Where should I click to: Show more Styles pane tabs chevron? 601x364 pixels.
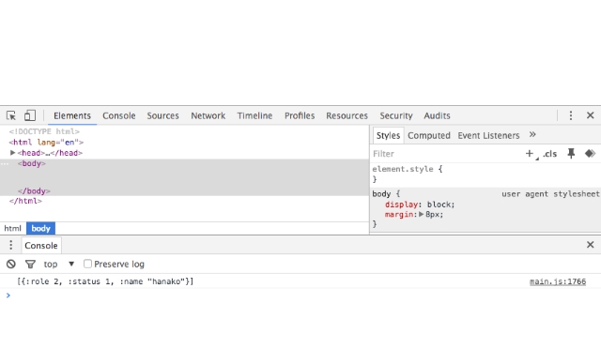point(532,135)
